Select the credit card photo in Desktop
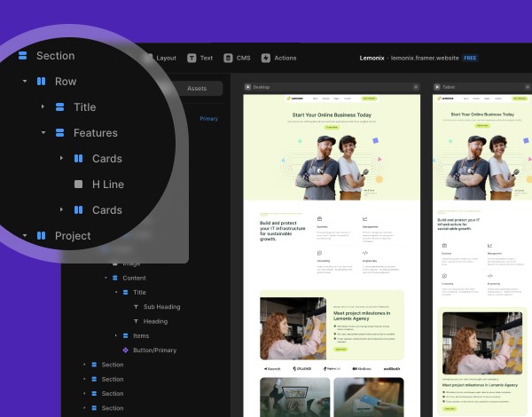This screenshot has width=532, height=417. coord(369,397)
